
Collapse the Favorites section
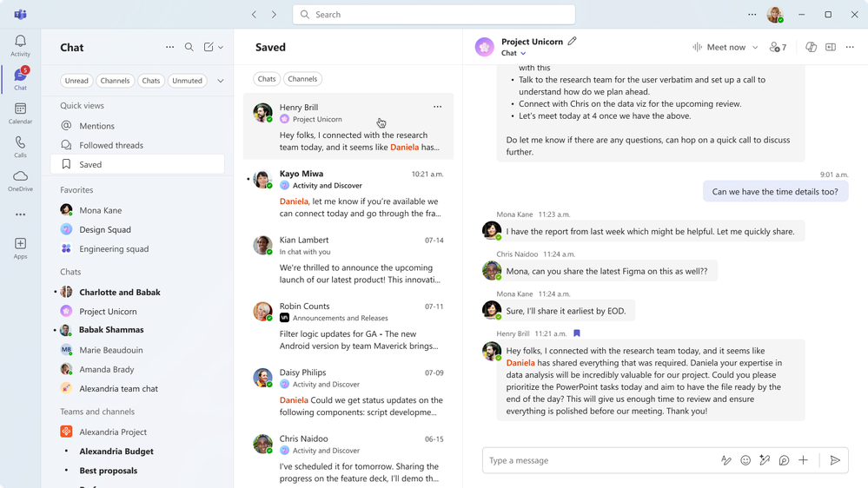click(x=76, y=190)
